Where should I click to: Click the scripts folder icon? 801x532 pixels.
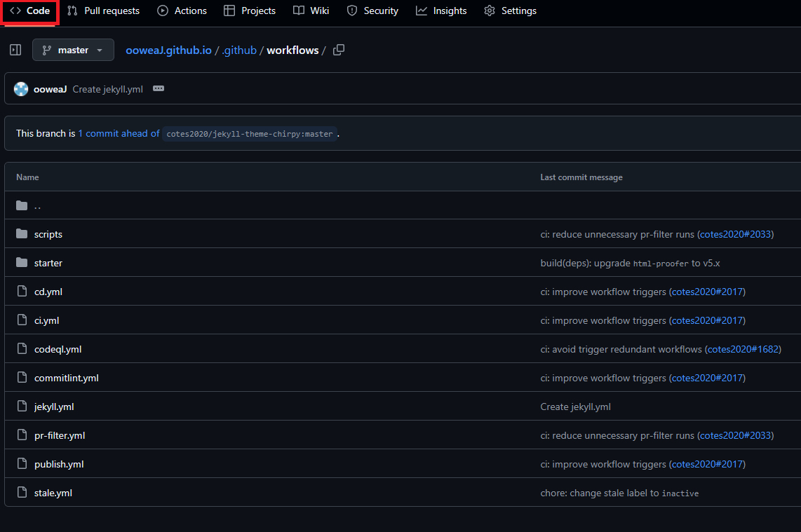[22, 234]
